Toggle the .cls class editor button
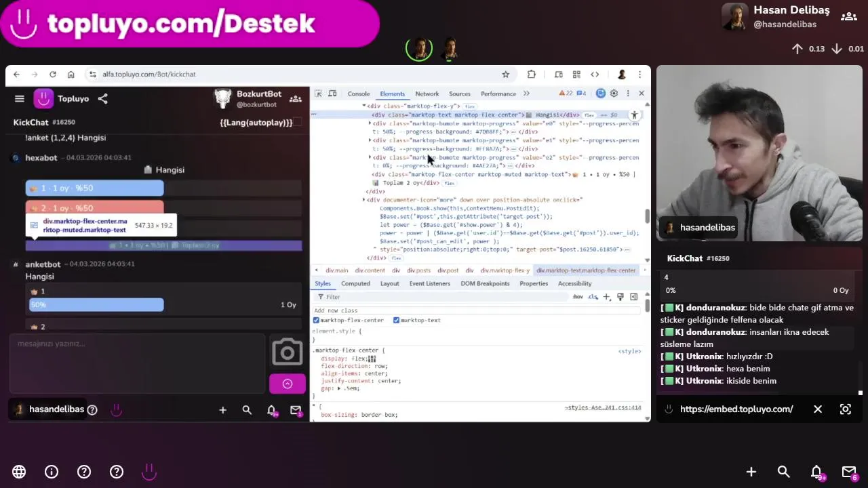Screen dimensions: 868x488 coord(592,297)
